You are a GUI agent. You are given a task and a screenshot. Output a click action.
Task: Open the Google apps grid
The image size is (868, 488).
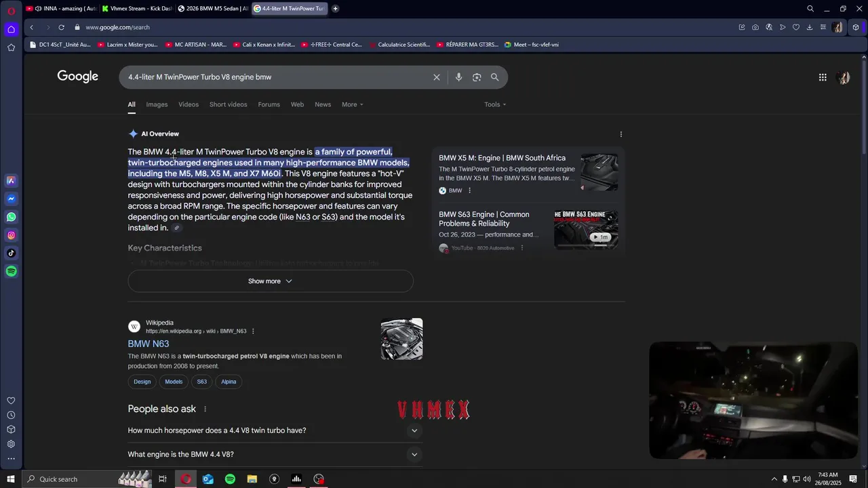823,77
